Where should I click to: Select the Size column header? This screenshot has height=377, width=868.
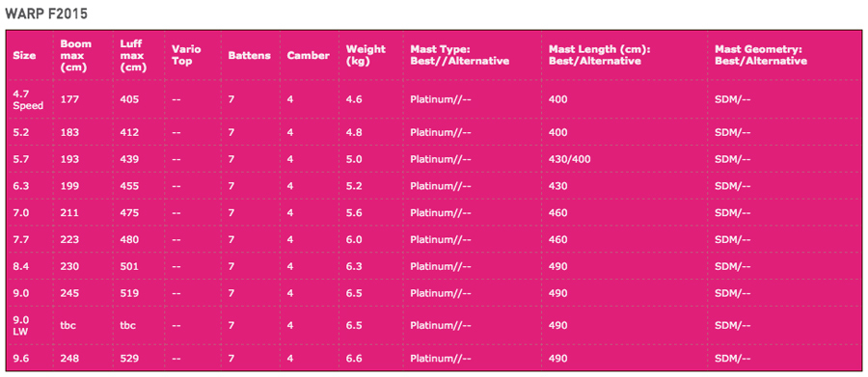coord(24,55)
